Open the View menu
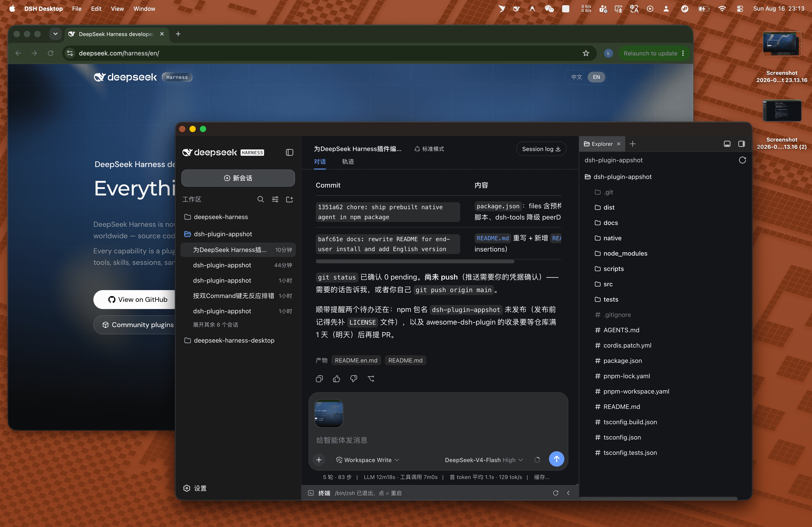 [x=117, y=9]
